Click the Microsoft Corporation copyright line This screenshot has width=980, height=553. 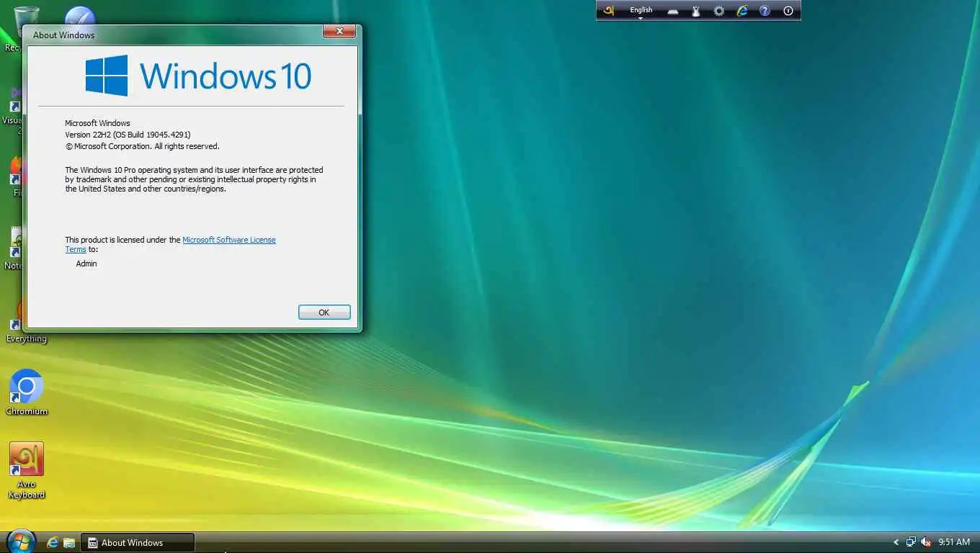click(x=142, y=146)
